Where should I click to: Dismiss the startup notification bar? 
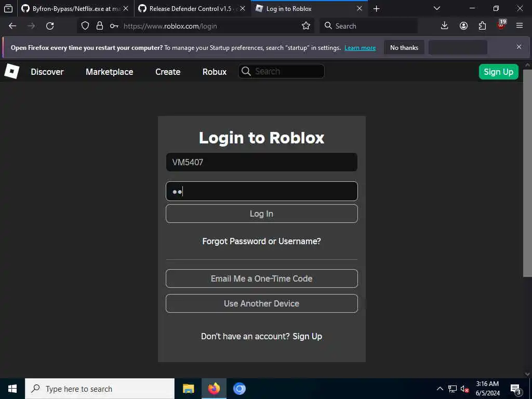click(x=519, y=47)
